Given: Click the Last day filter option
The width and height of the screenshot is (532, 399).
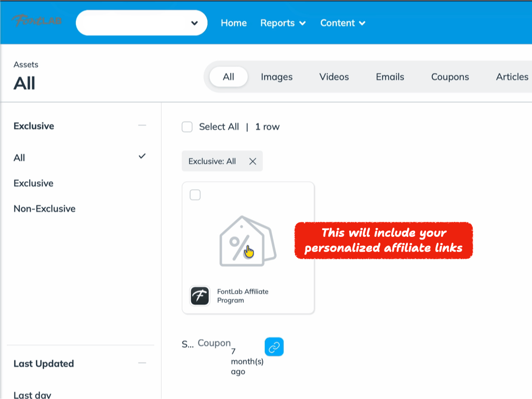Looking at the screenshot, I should 32,394.
